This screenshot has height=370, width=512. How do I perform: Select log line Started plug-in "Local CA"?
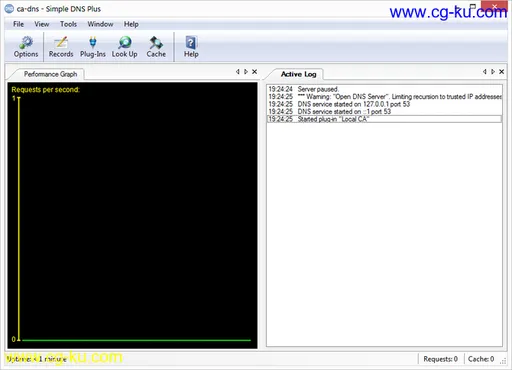pos(385,119)
